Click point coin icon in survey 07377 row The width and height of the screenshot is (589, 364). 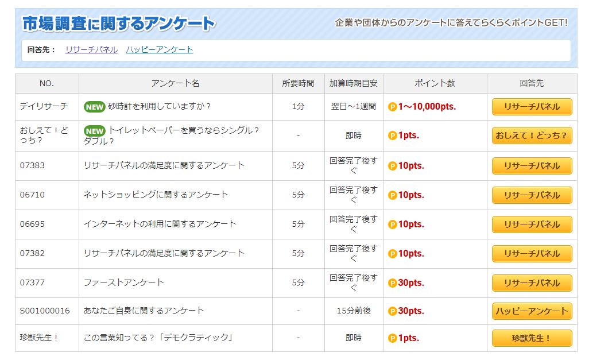(393, 283)
